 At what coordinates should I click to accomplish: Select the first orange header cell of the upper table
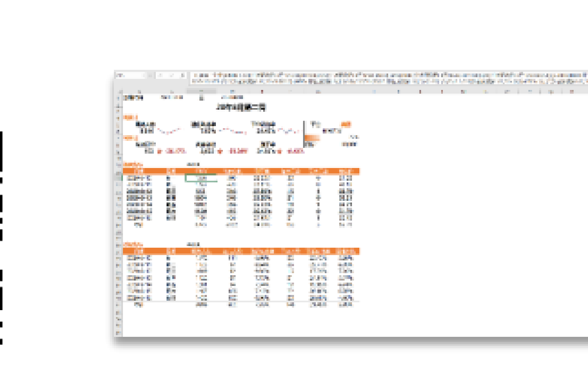(139, 171)
